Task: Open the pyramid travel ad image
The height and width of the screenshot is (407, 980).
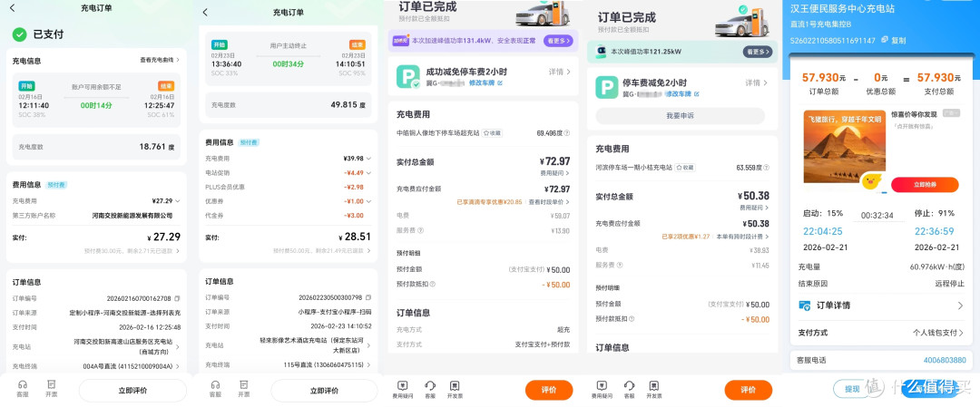Action: point(845,147)
